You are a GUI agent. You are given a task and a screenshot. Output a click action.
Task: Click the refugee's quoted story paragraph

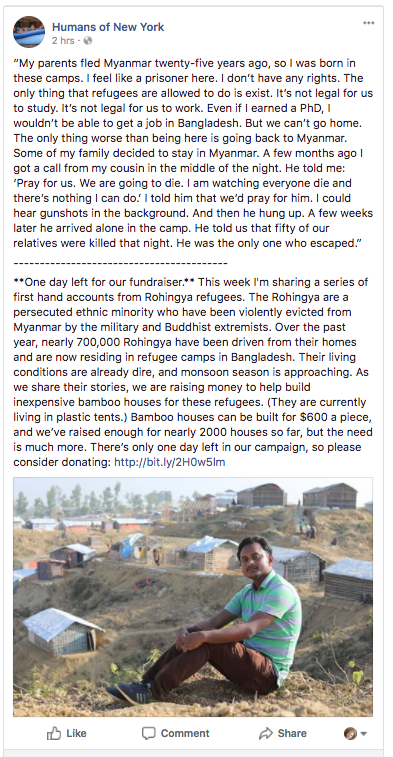[193, 153]
